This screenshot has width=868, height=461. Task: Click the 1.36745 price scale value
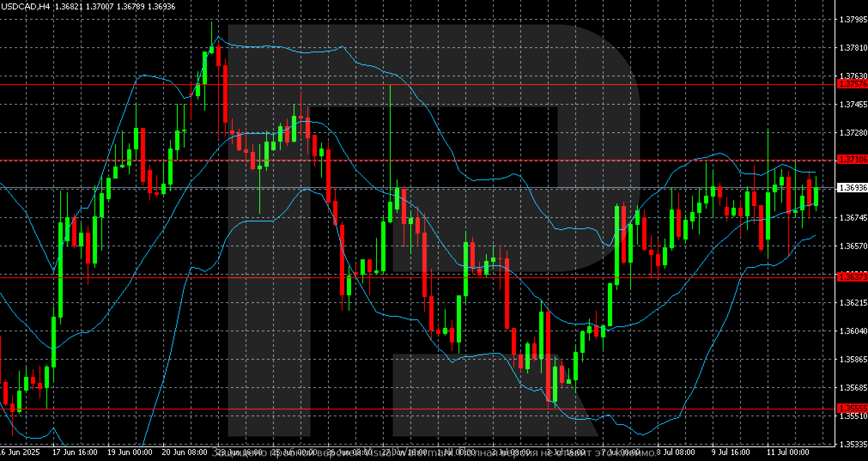pyautogui.click(x=853, y=218)
